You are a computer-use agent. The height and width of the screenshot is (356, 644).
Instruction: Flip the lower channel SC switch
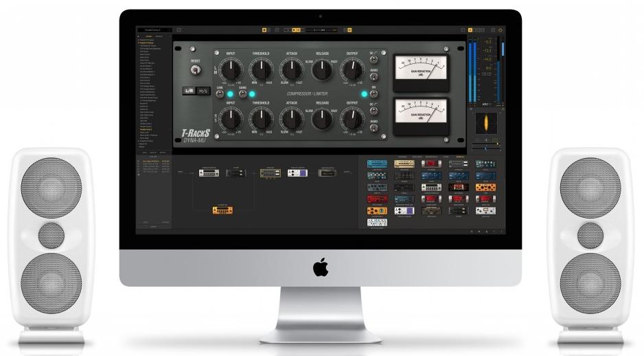pos(373,111)
